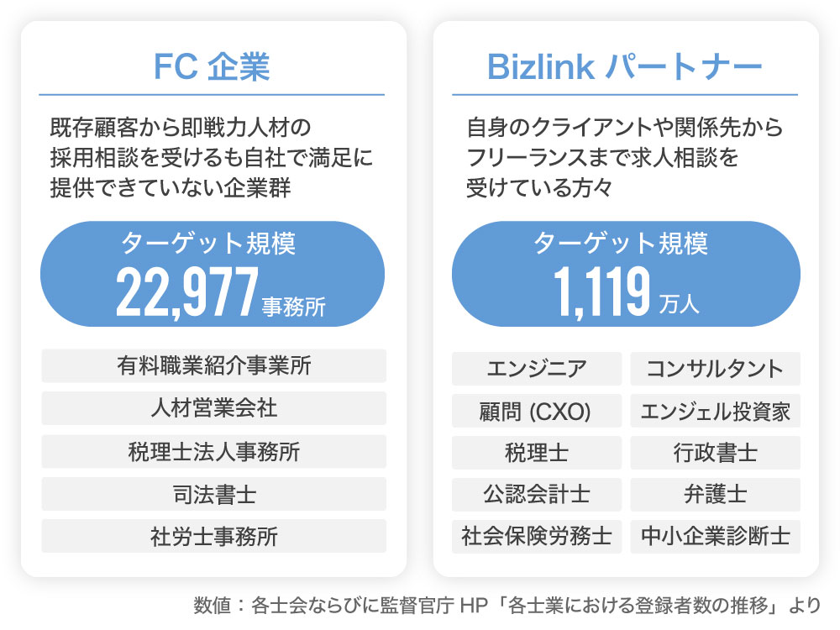This screenshot has width=840, height=630.
Task: Click the FC 企業 heading
Action: [212, 67]
